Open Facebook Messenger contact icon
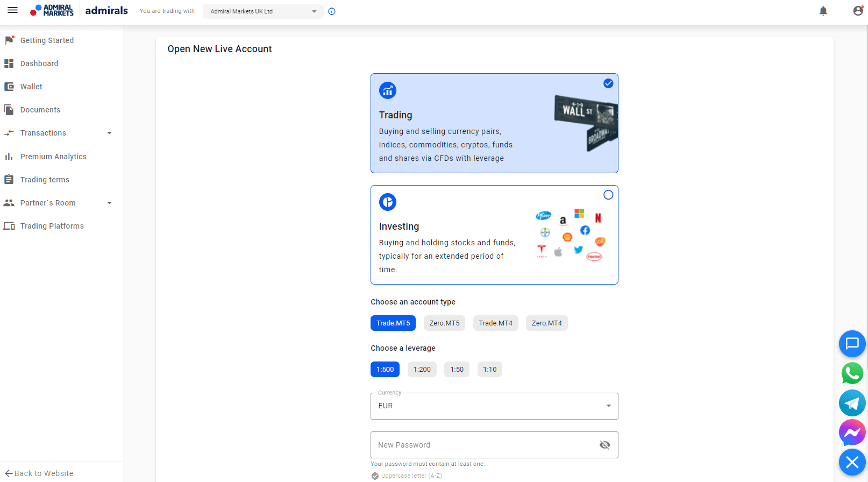The image size is (868, 482). [852, 433]
